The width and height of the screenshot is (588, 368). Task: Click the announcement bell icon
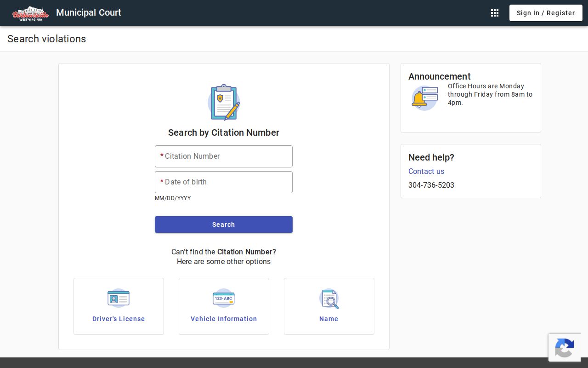[x=424, y=98]
